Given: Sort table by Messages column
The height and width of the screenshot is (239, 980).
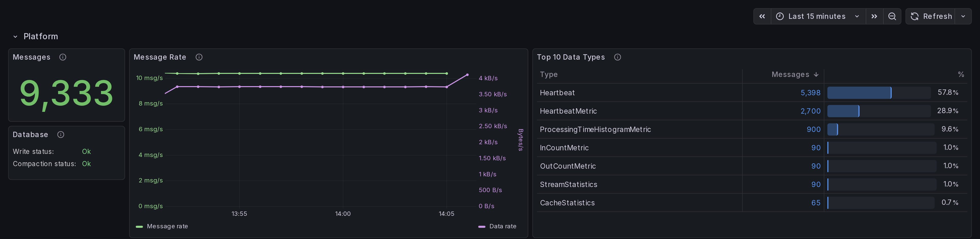Looking at the screenshot, I should point(790,74).
